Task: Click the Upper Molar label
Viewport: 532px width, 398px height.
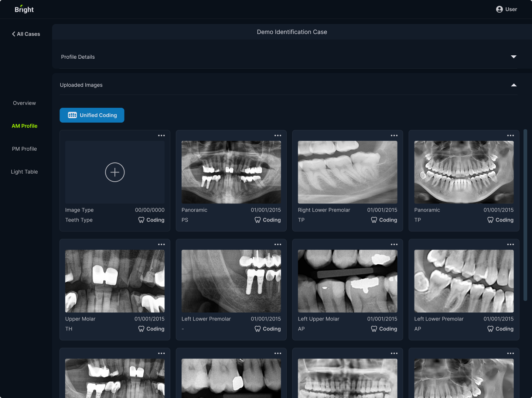Action: click(80, 319)
